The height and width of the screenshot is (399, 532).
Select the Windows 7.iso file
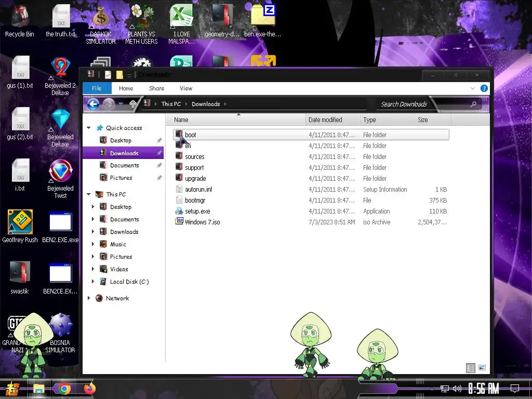coord(311,222)
